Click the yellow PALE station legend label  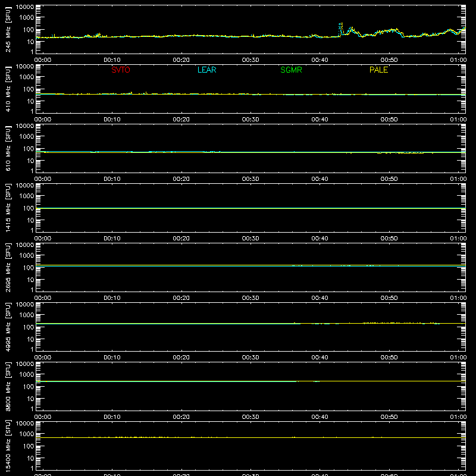tap(378, 70)
